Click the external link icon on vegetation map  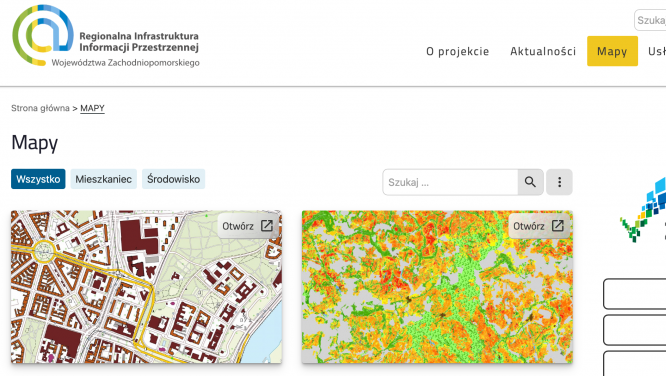[x=558, y=226]
